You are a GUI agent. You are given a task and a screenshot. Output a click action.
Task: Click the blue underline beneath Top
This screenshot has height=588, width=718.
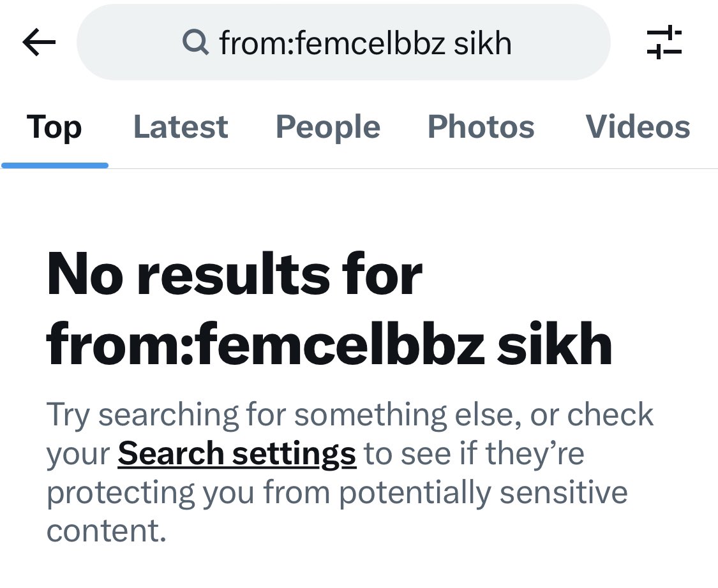tap(55, 166)
